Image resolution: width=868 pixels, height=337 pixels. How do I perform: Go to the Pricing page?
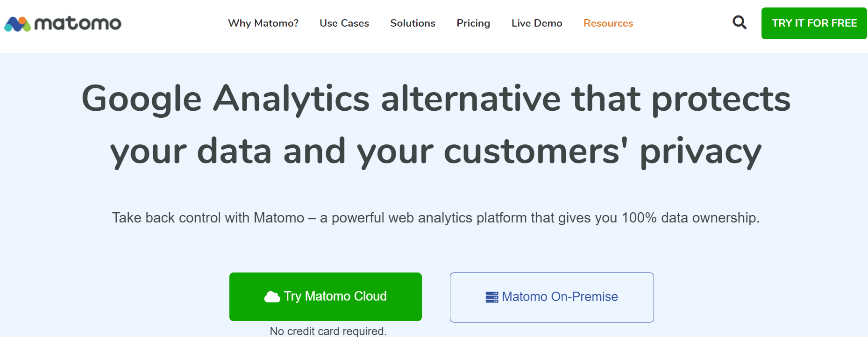tap(473, 23)
